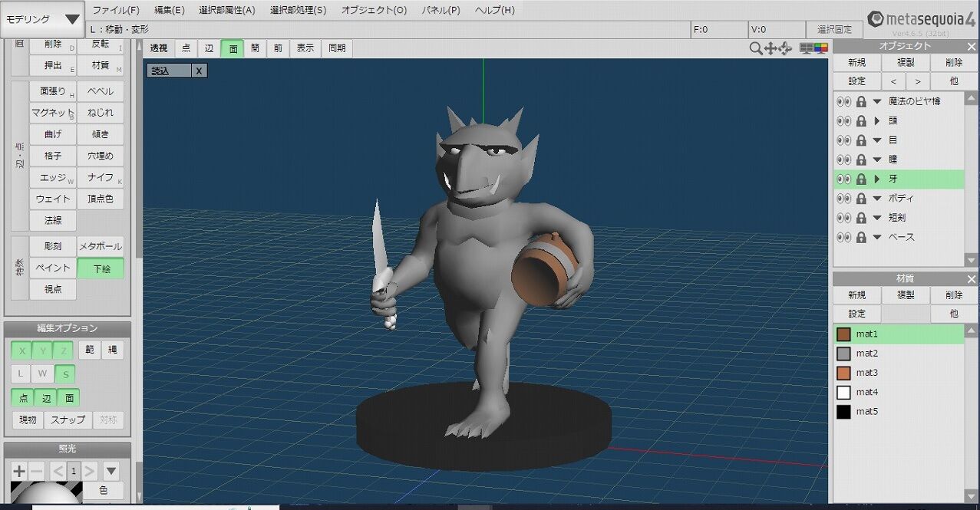Viewport: 980px width, 510px height.
Task: Collapse the 目 object triangle
Action: point(877,140)
